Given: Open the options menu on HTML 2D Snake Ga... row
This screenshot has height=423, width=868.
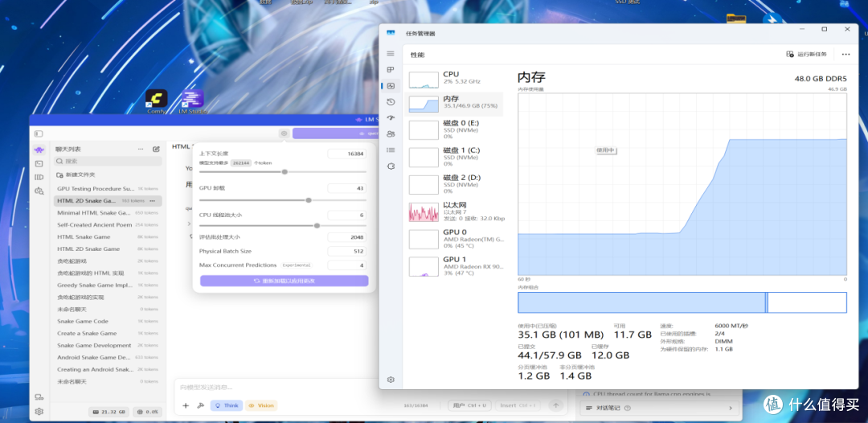Looking at the screenshot, I should 152,200.
